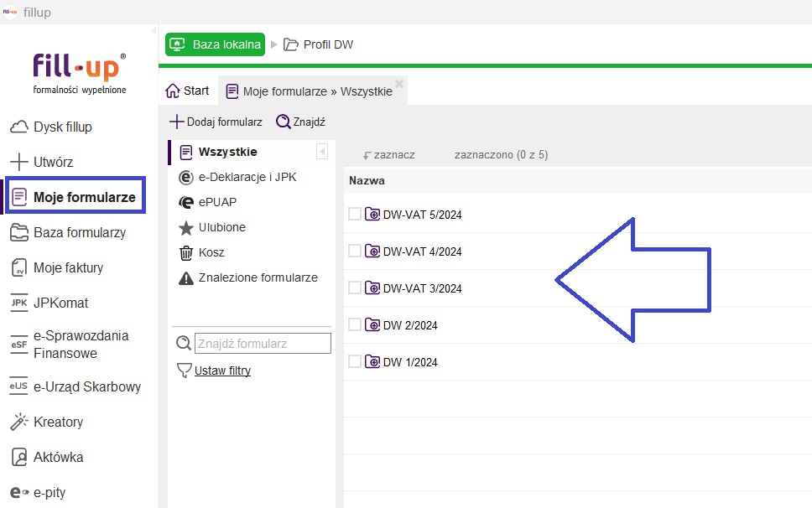This screenshot has height=508, width=812.
Task: Click the Start home icon
Action: tap(173, 91)
